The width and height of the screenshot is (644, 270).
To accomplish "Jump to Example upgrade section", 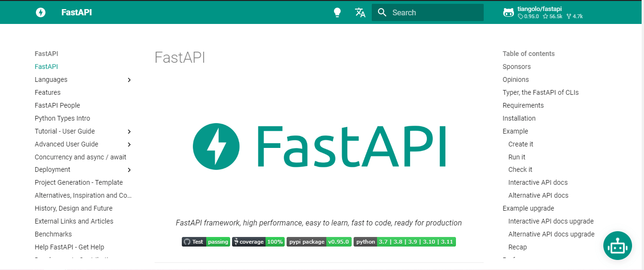I will pos(529,208).
